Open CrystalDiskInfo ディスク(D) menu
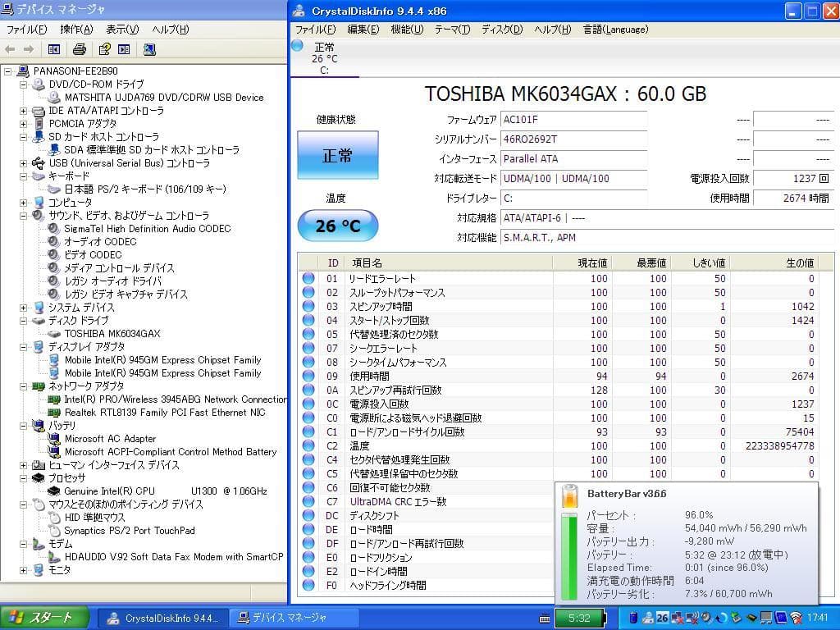This screenshot has height=630, width=840. (502, 30)
